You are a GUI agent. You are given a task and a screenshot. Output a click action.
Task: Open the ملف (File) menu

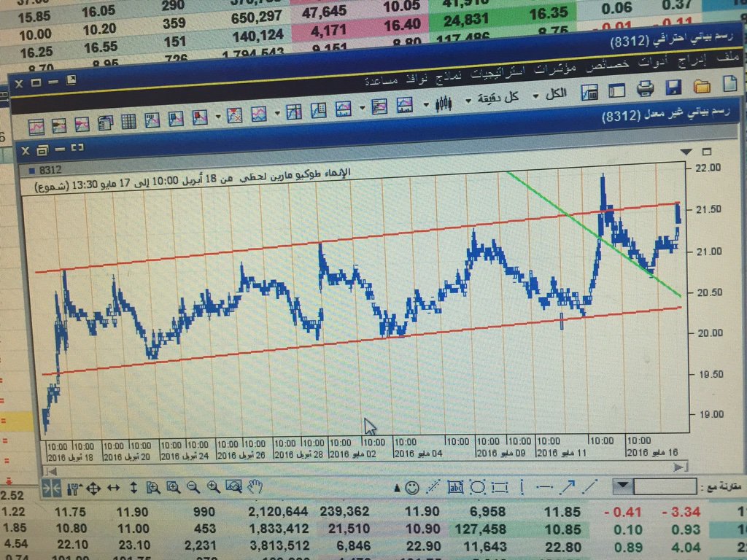728,58
